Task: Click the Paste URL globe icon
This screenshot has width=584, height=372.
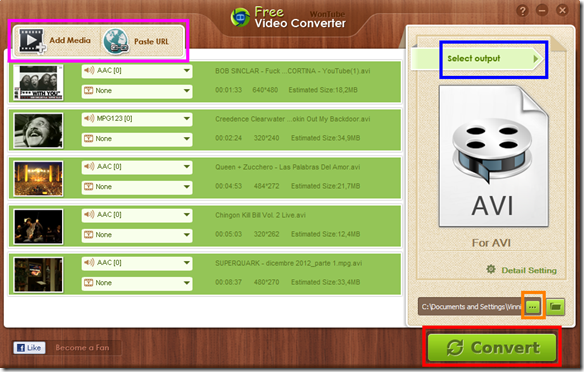Action: click(x=116, y=41)
